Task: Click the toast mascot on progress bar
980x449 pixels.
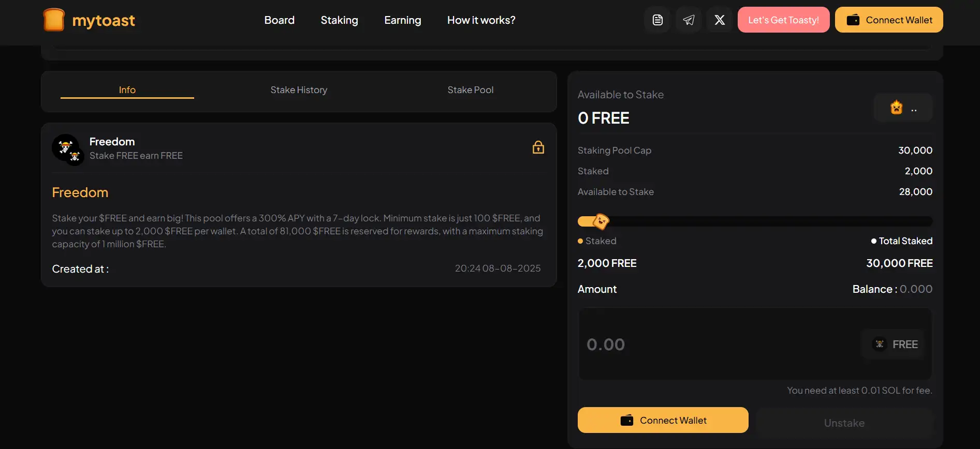Action: (601, 221)
